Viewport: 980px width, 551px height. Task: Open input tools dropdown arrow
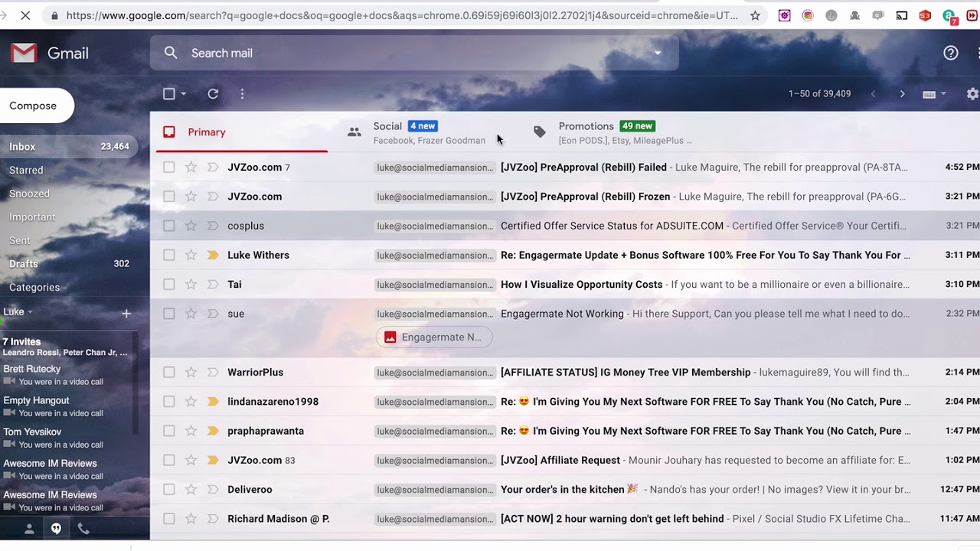(943, 94)
